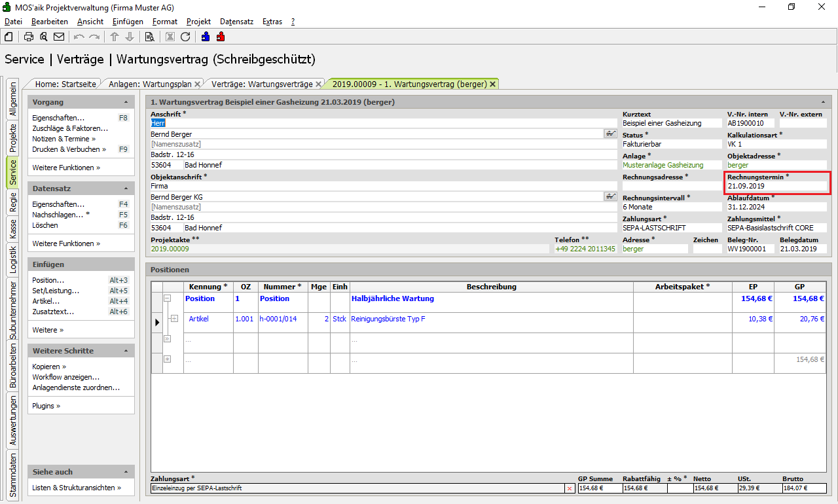Close the 2019.00009 Wartungsvertrag tab

pyautogui.click(x=492, y=84)
